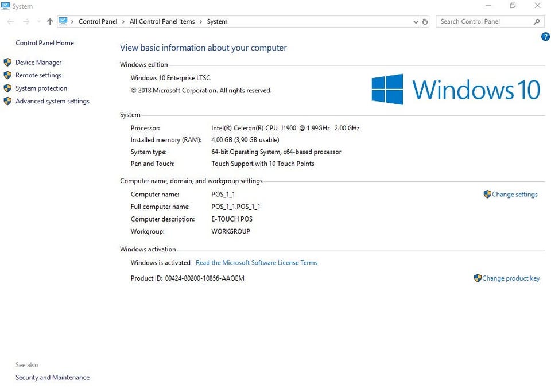The image size is (551, 392).
Task: Open Device Manager link
Action: (x=38, y=63)
